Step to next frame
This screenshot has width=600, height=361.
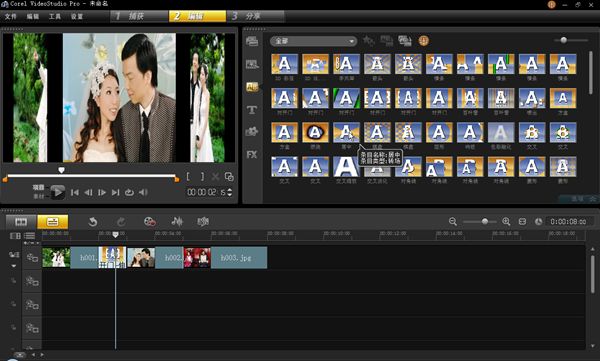[102, 192]
